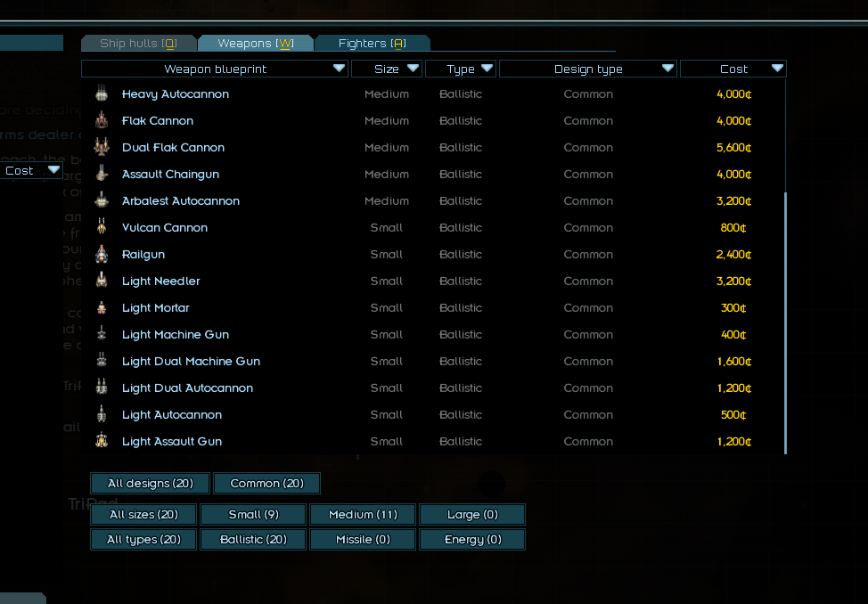Click the Light Autocannon weapon icon
The image size is (868, 604).
[102, 414]
